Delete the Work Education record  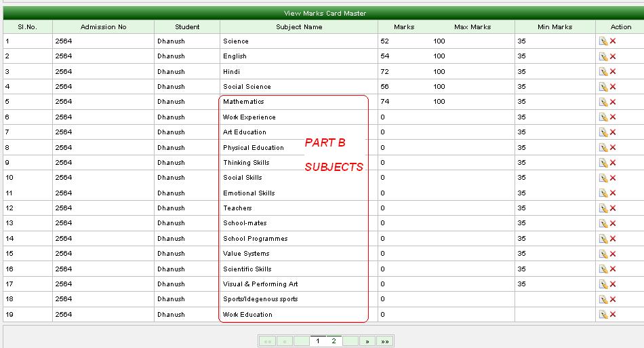[x=613, y=315]
